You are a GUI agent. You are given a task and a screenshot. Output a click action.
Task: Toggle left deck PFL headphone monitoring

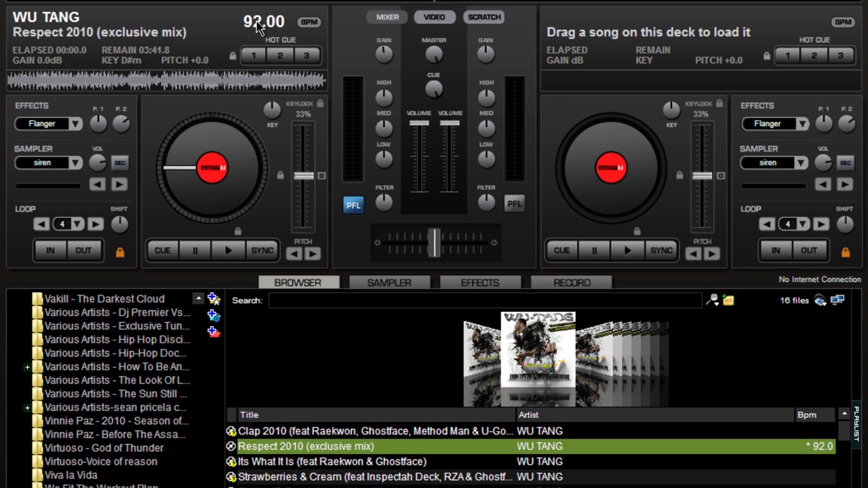pyautogui.click(x=353, y=205)
